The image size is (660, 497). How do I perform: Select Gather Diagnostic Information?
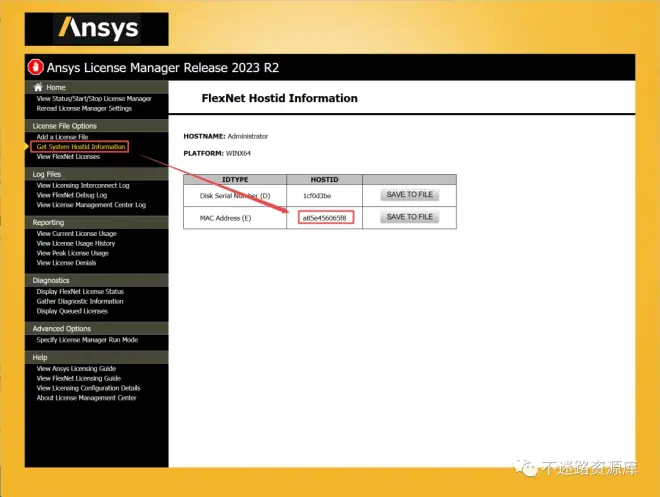[80, 301]
